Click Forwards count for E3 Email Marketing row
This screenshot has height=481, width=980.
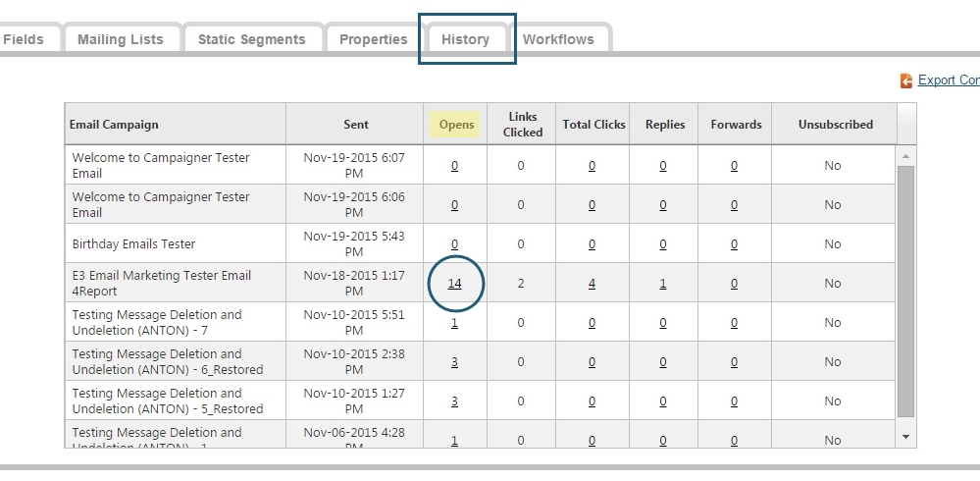point(734,284)
